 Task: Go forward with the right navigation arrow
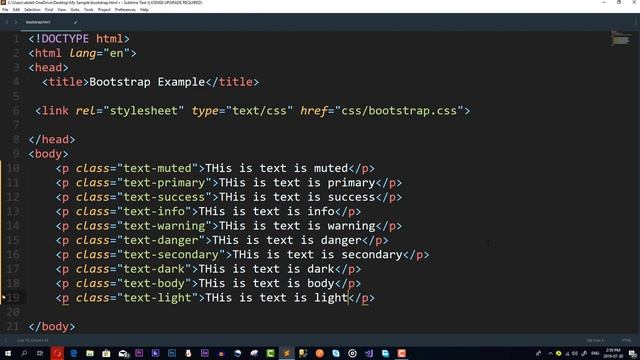pyautogui.click(x=16, y=22)
